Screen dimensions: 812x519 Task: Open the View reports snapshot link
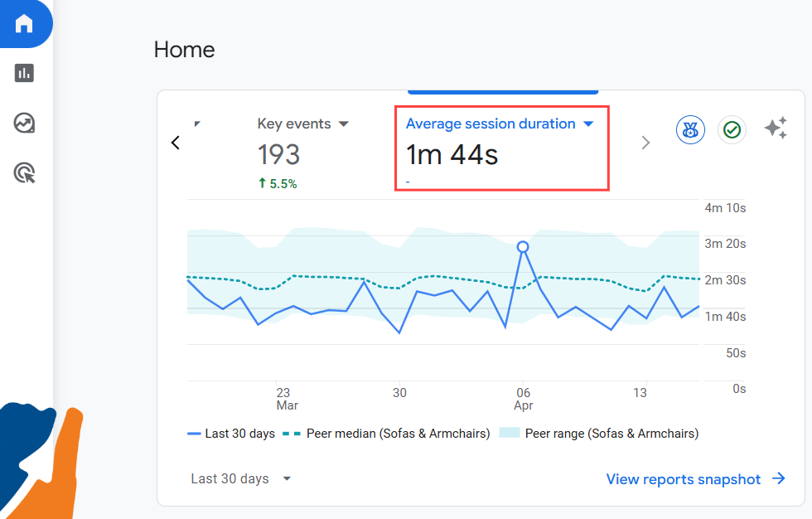[695, 478]
